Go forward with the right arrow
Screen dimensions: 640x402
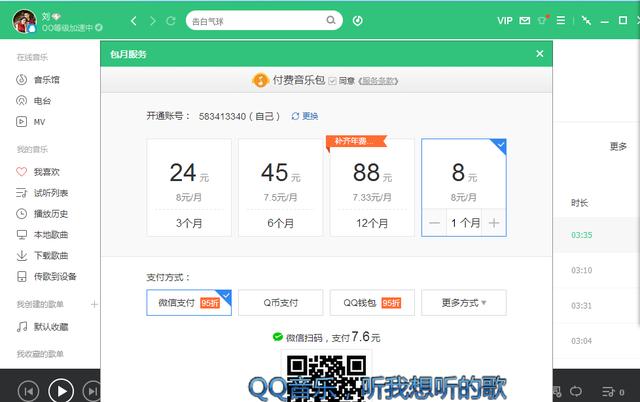(x=153, y=21)
